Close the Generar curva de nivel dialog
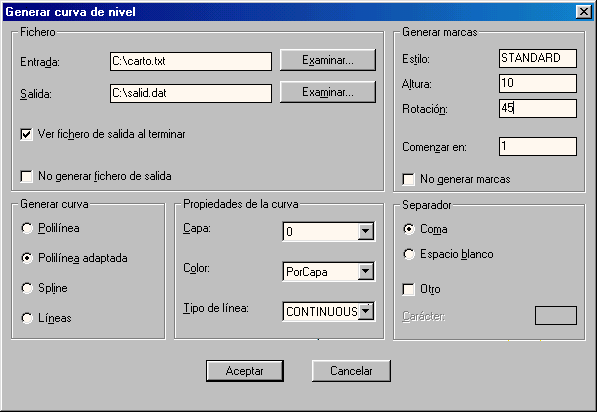The image size is (597, 412). pos(584,12)
